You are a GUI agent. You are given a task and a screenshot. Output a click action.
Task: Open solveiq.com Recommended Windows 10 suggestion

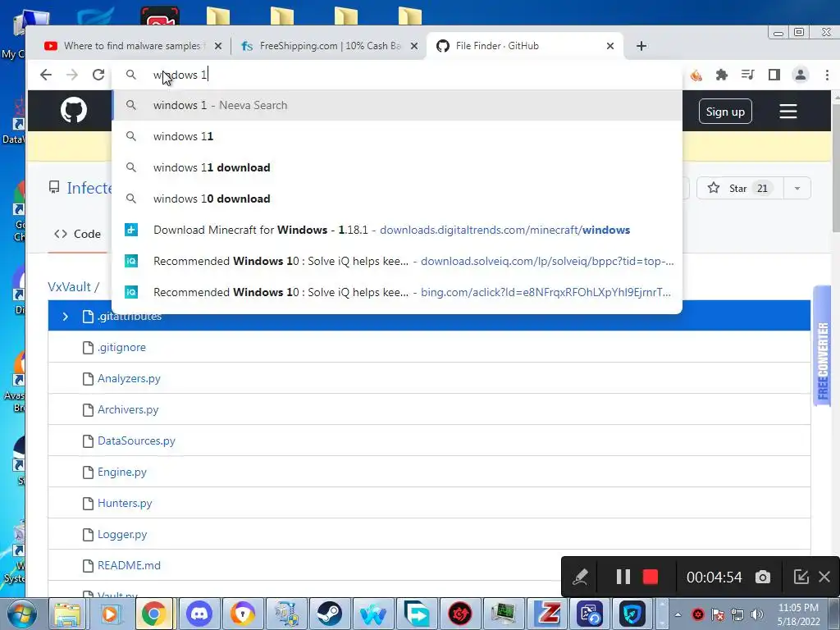397,261
